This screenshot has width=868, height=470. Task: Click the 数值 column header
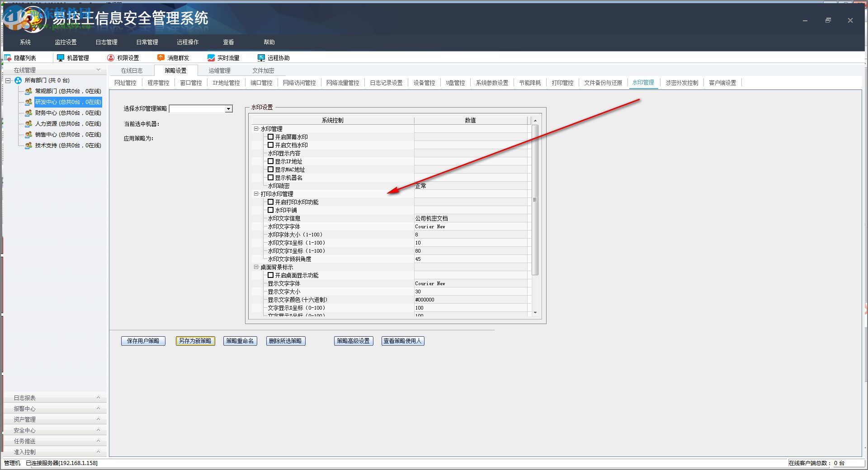click(x=470, y=120)
